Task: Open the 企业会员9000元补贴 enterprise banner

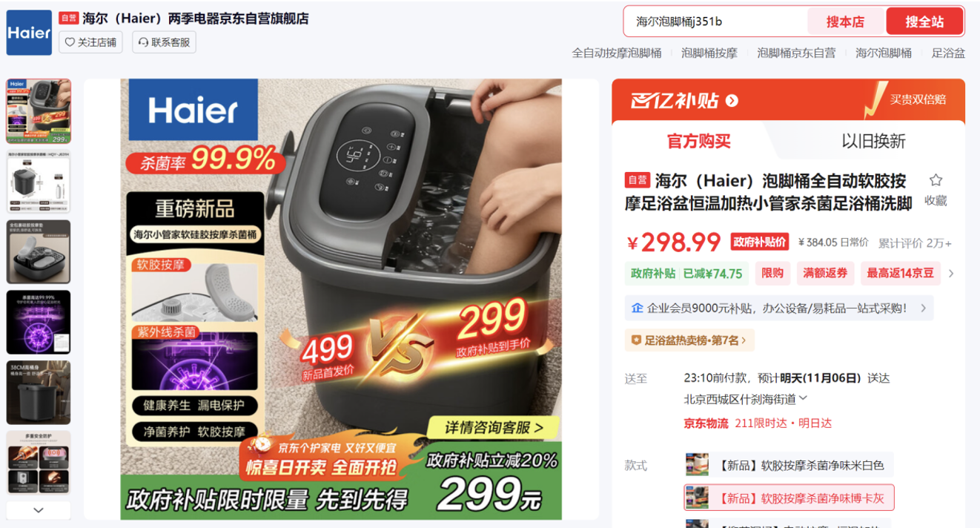Action: pyautogui.click(x=779, y=308)
